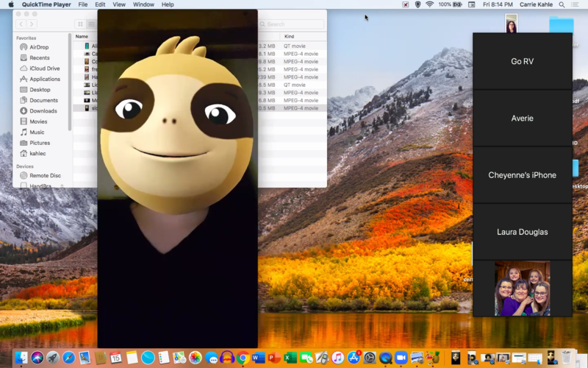Open Pictures in Finder sidebar
Image resolution: width=588 pixels, height=368 pixels.
(x=40, y=143)
